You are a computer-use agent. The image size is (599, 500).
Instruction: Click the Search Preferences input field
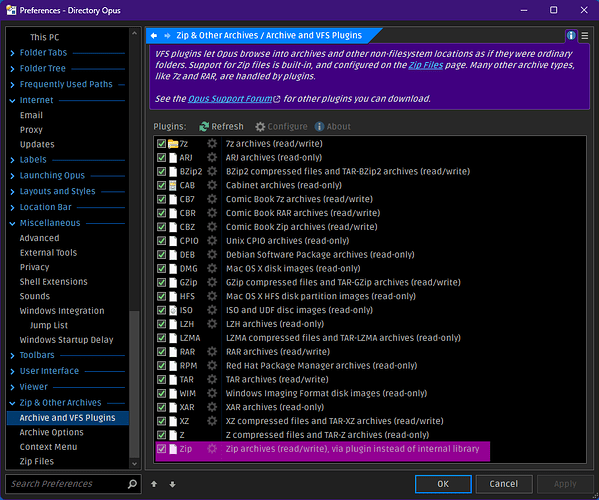click(x=67, y=484)
